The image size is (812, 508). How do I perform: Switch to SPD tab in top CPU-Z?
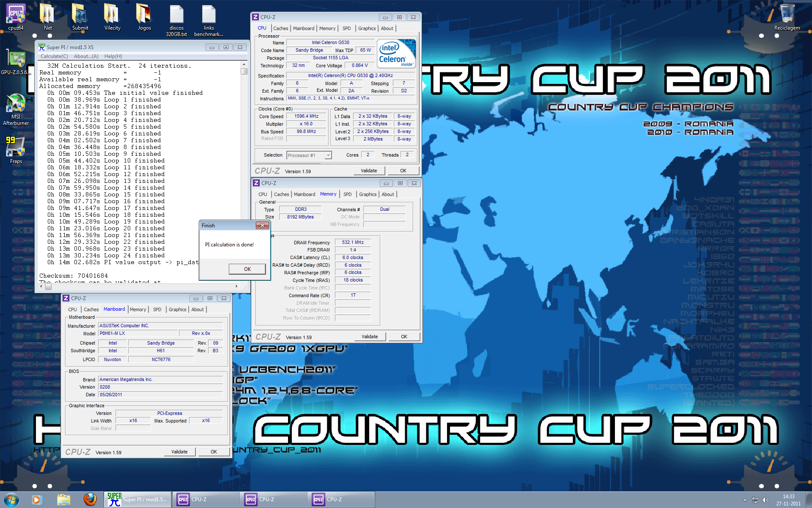[x=346, y=28]
